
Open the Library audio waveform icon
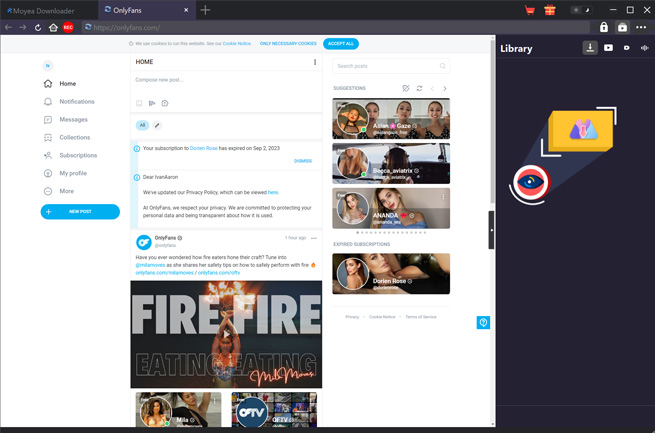point(645,48)
